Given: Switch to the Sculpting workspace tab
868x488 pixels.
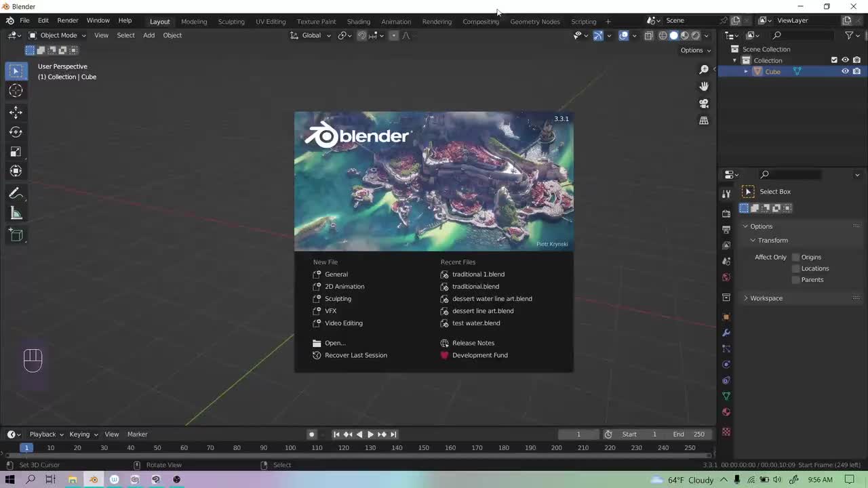Looking at the screenshot, I should point(231,22).
